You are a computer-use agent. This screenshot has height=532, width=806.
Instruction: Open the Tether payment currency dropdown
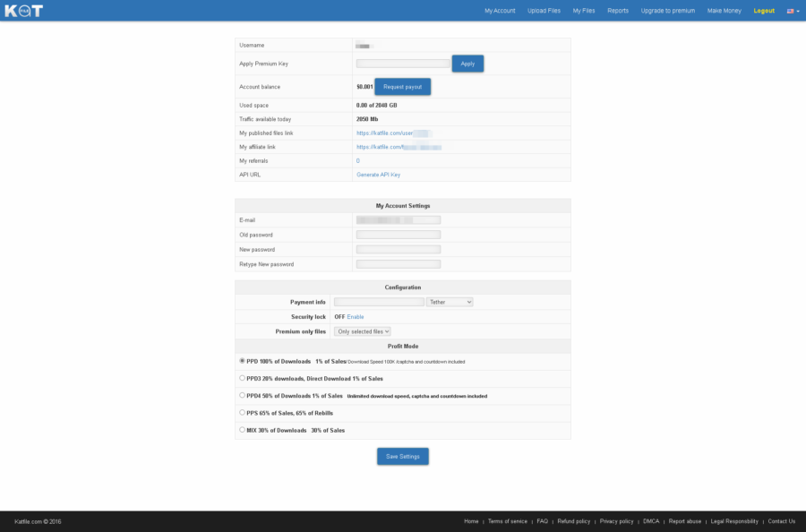(450, 302)
